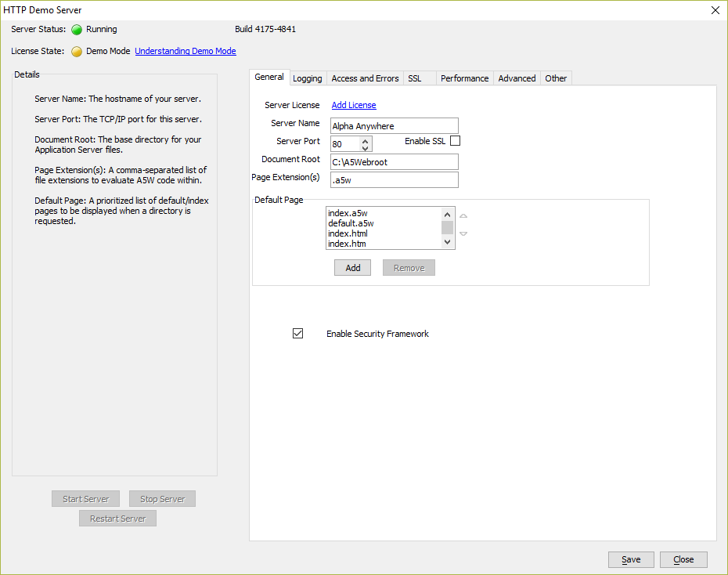Switch to the General tab
Image resolution: width=728 pixels, height=575 pixels.
coord(269,77)
